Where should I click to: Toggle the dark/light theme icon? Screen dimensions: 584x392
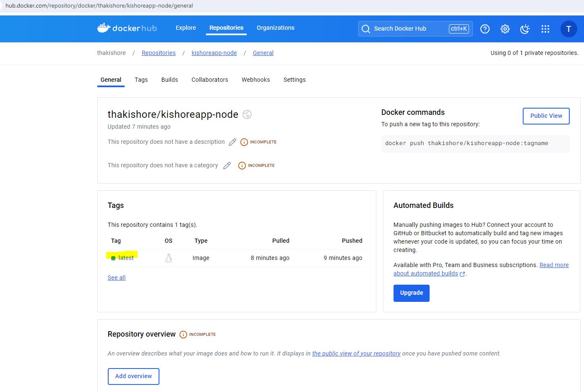(524, 29)
